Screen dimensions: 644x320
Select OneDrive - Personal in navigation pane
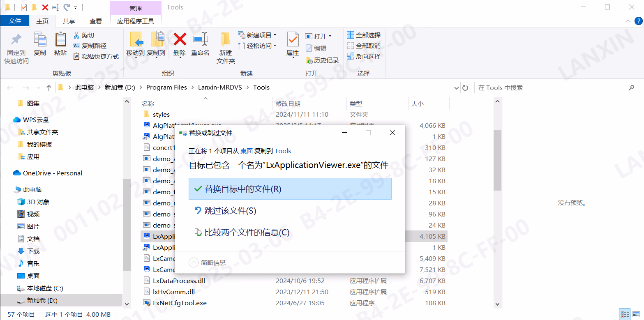[x=53, y=173]
